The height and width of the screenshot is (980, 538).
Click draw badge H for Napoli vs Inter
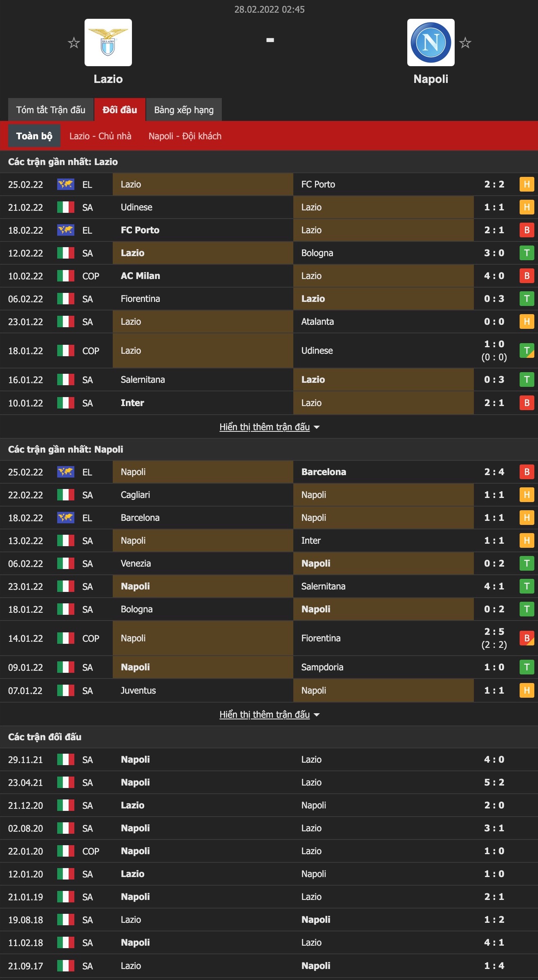(527, 540)
